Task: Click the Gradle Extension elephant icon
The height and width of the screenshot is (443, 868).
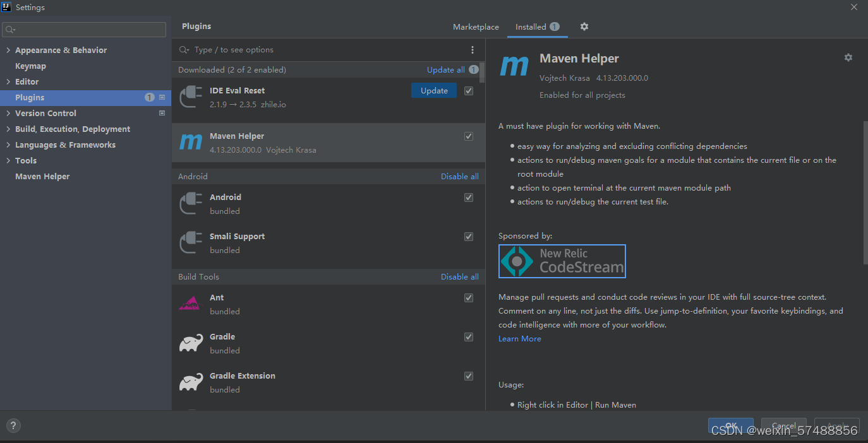Action: click(x=191, y=382)
